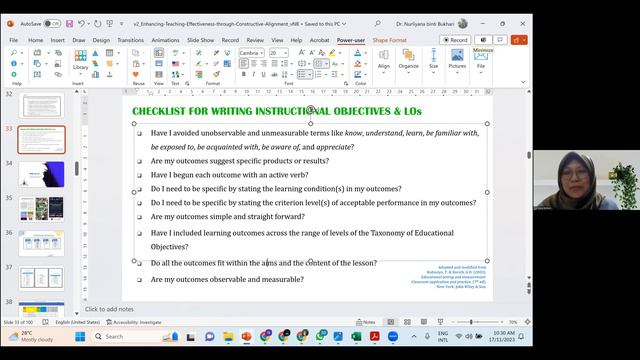Open the Pictures dropdown button
The image size is (640, 360).
coord(457,61)
